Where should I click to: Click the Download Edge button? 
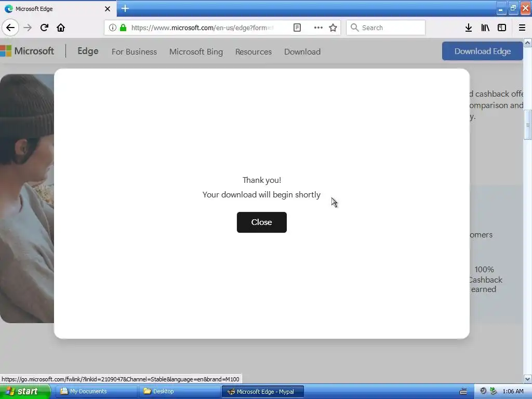[483, 51]
